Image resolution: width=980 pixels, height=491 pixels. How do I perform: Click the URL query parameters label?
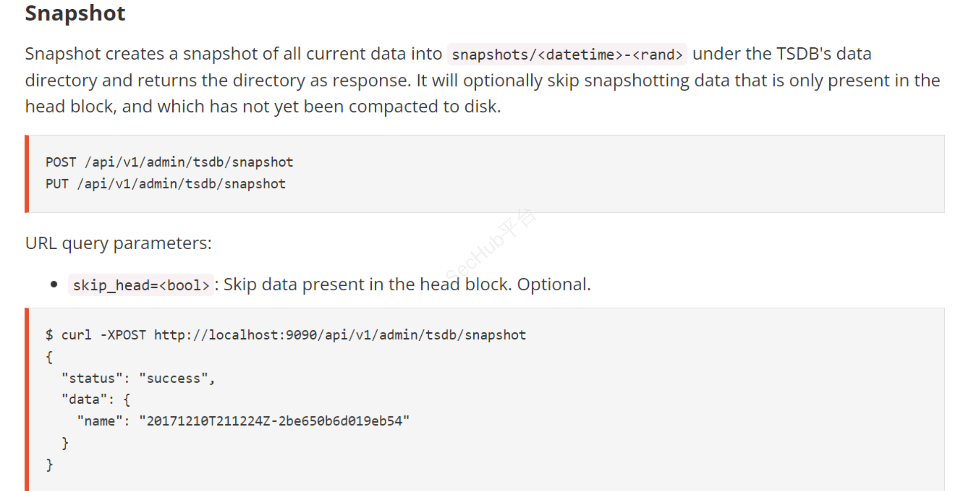click(x=118, y=243)
